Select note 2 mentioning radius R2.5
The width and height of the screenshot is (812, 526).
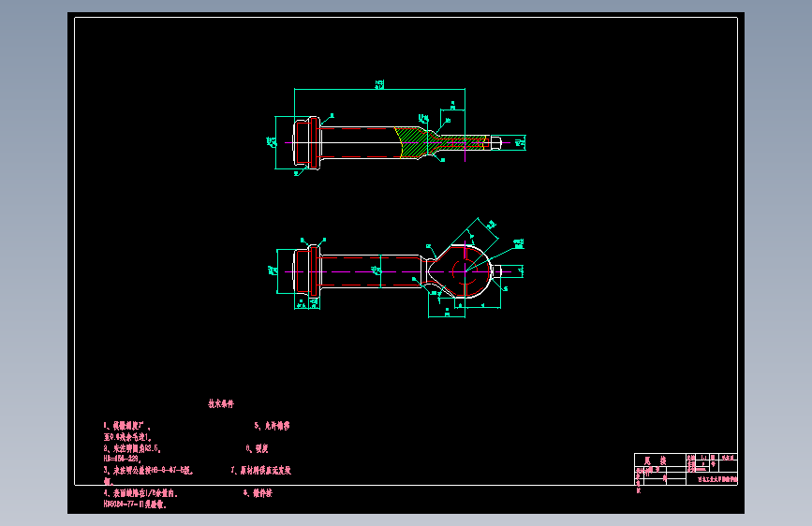[x=132, y=448]
